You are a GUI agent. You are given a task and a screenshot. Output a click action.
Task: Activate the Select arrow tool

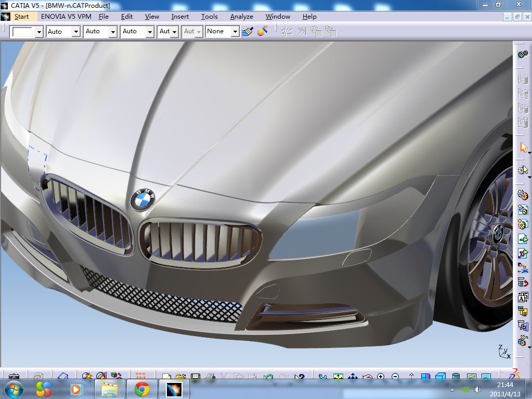pos(523,148)
